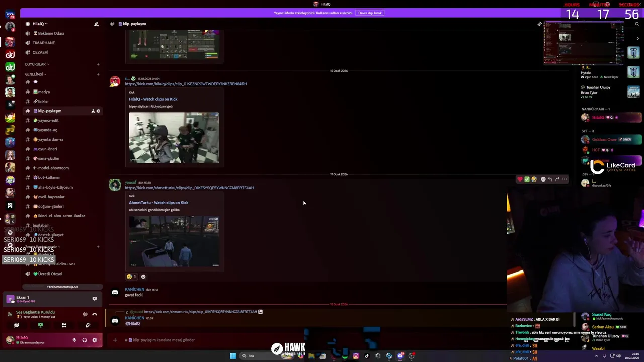The image size is (644, 362).
Task: Open the ikinci-el-alım-satım-ilanlar channel
Action: coord(61,216)
